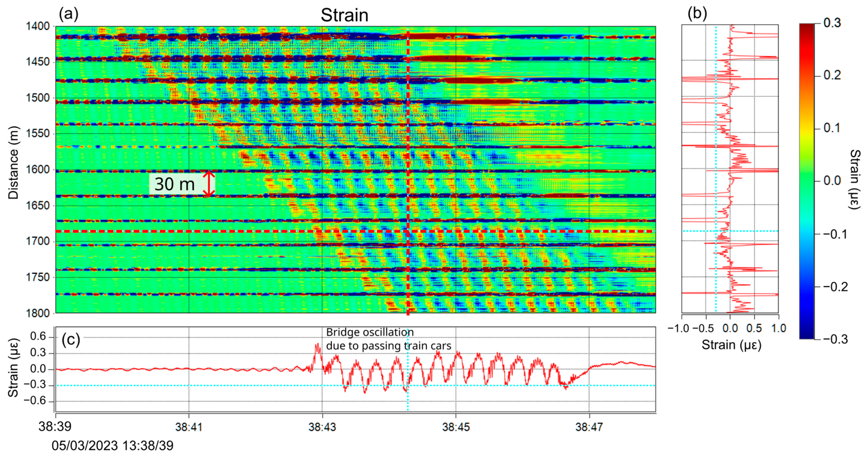Click the 1600 distance tick label
The width and height of the screenshot is (868, 460).
[x=38, y=169]
